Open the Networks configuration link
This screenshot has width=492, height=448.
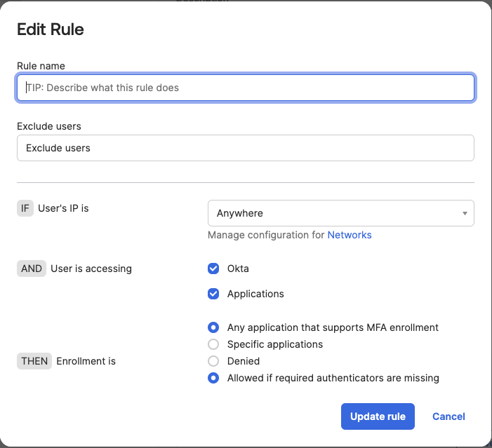tap(350, 235)
